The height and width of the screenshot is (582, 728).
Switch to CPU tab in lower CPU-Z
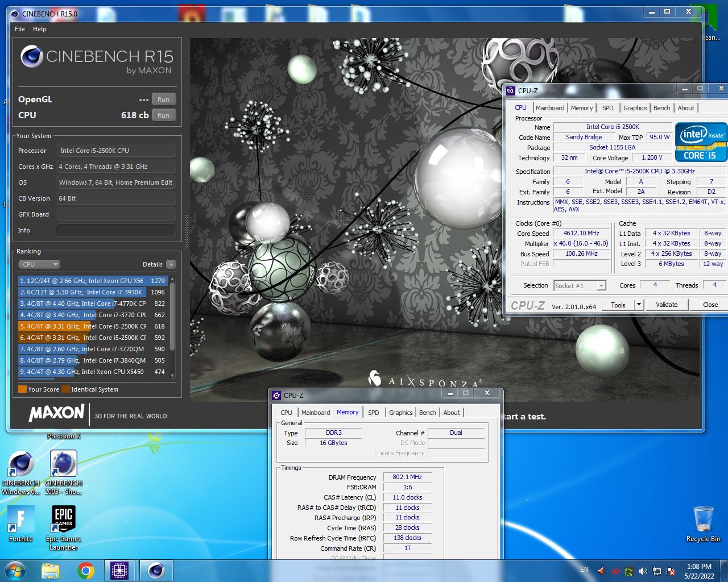[286, 413]
